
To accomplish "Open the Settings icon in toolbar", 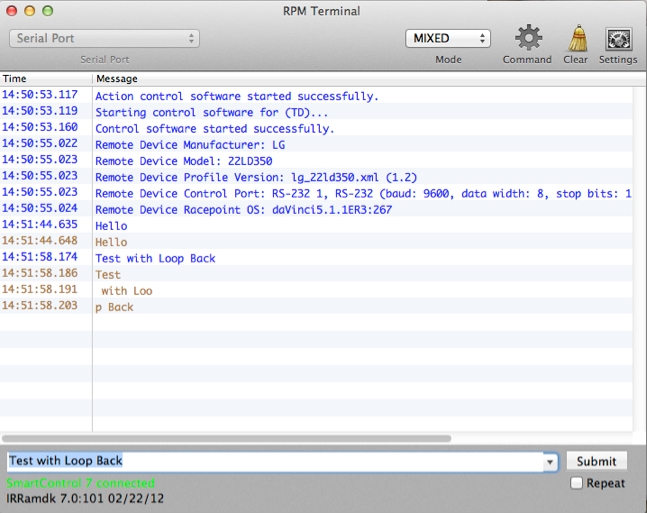I will pyautogui.click(x=618, y=39).
